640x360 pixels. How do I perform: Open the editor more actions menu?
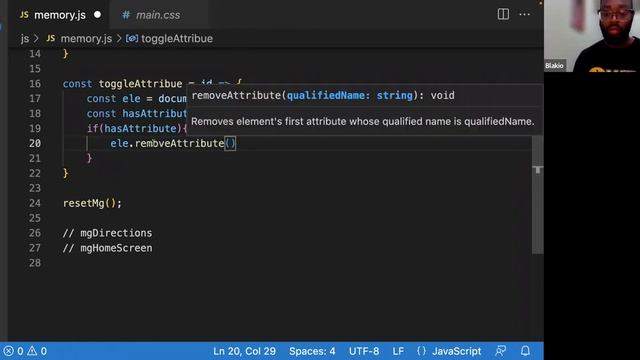(524, 14)
